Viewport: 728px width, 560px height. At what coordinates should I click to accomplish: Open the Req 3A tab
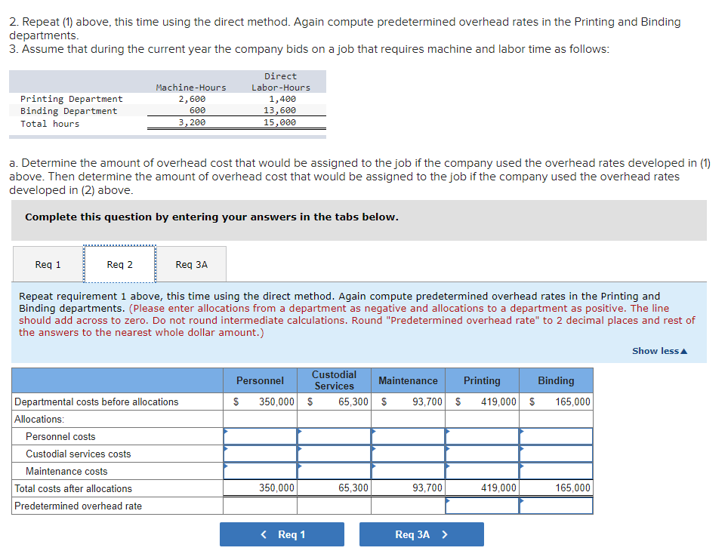click(x=191, y=264)
